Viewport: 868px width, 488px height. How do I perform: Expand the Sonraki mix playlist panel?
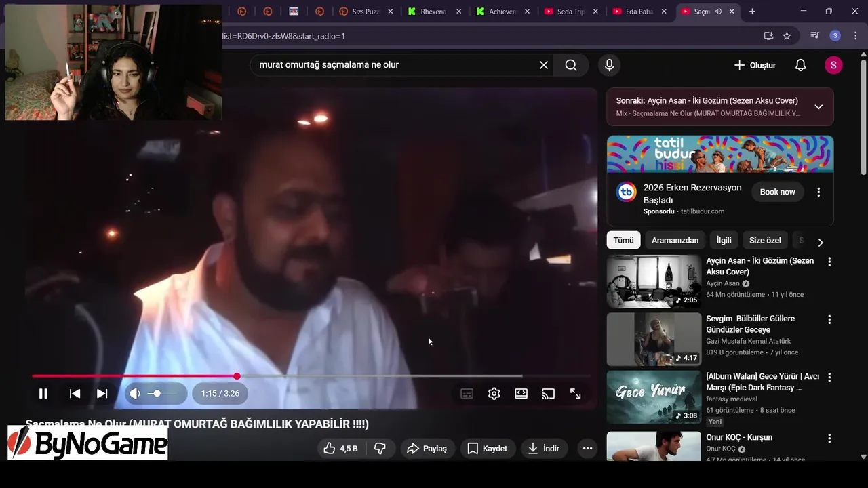tap(818, 107)
